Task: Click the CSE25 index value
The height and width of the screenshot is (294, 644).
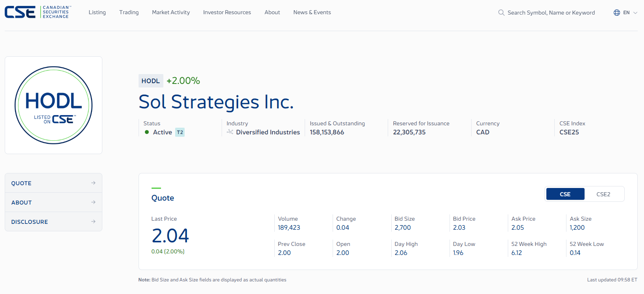Action: click(x=569, y=132)
